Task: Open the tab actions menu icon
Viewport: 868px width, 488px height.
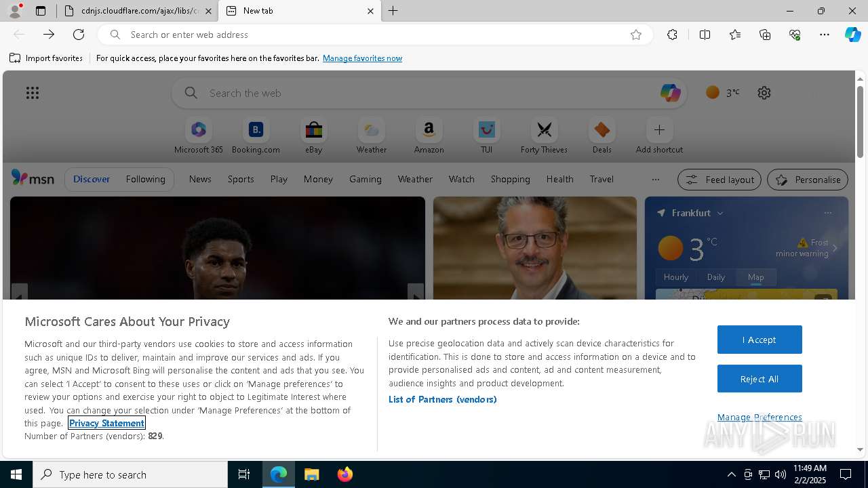Action: 41,11
